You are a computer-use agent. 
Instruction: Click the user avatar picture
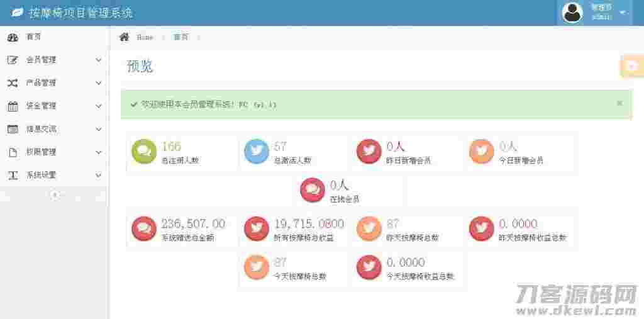(x=572, y=13)
